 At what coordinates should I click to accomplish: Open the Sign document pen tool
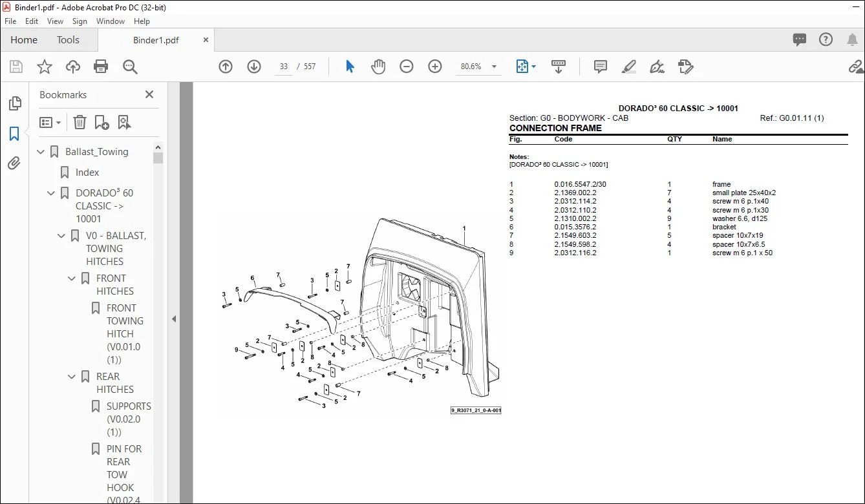657,67
